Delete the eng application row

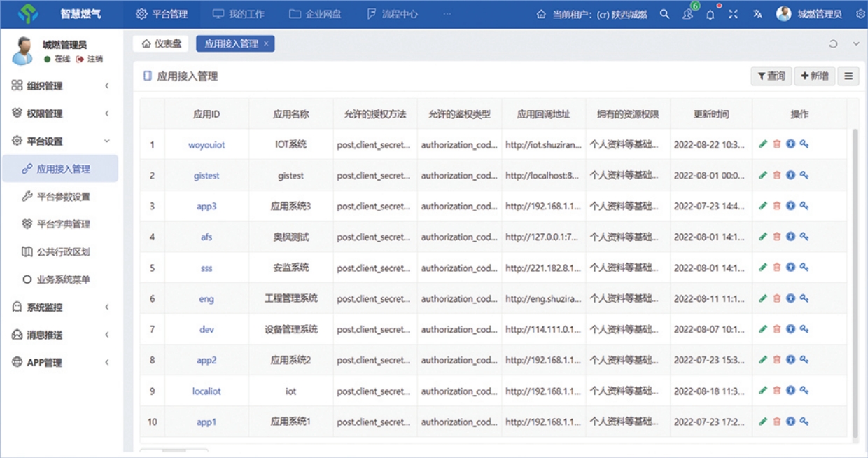pyautogui.click(x=776, y=298)
